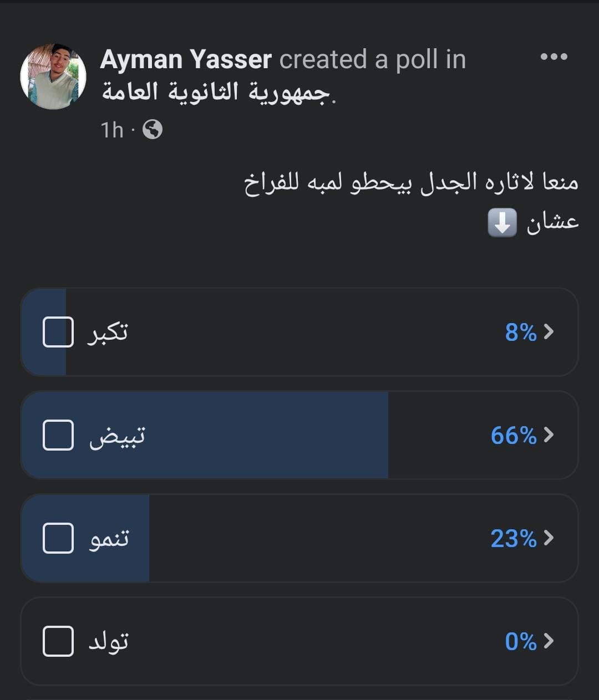Click the filled progress bar of تبيض
The width and height of the screenshot is (599, 700).
pos(250,435)
